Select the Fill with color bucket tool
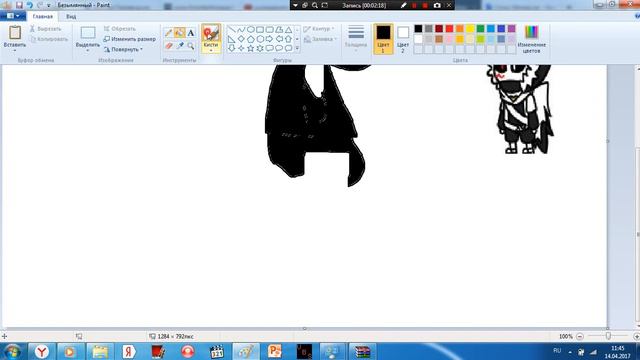Viewport: 640px width, 360px height. coord(180,33)
